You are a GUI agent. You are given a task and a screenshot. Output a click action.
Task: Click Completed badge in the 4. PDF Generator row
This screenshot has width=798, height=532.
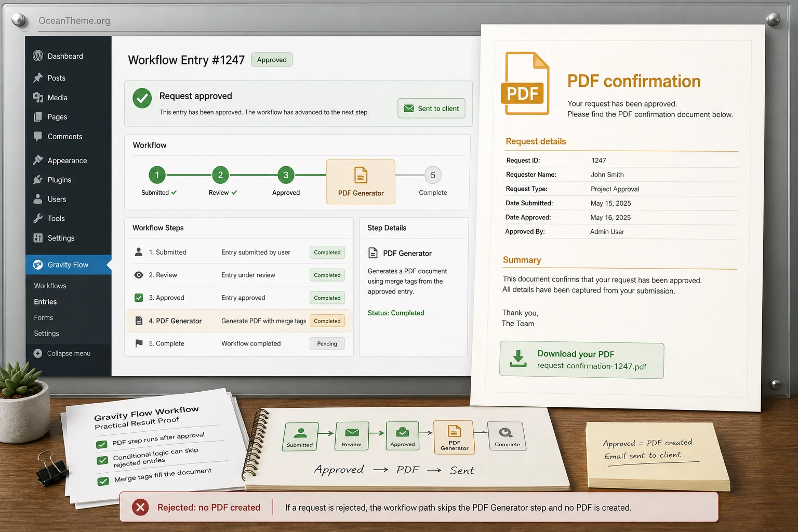pos(327,321)
